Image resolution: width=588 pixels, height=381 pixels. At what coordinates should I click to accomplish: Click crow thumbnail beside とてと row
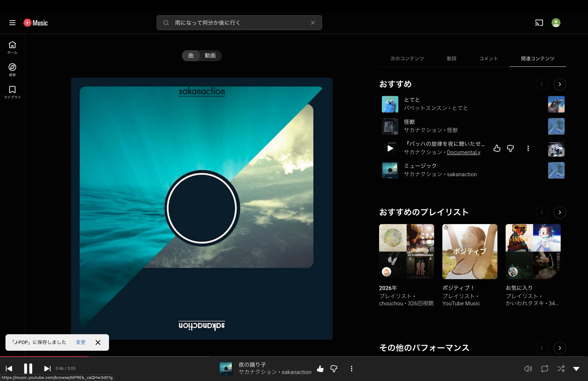coord(556,104)
